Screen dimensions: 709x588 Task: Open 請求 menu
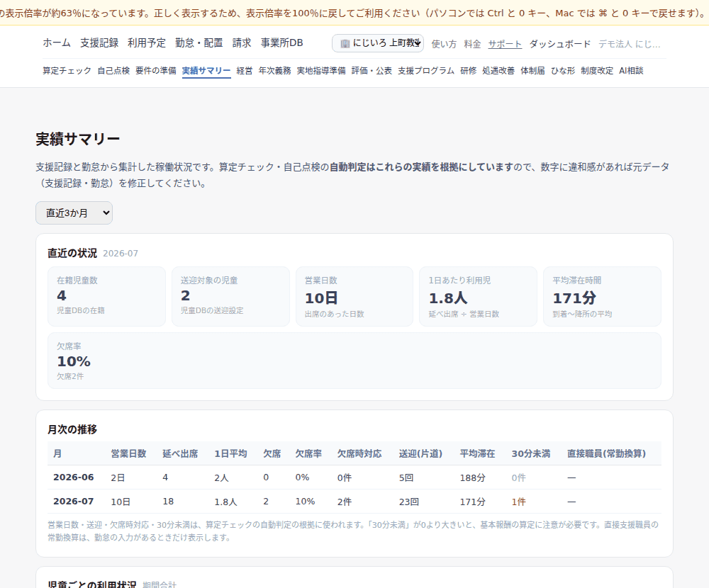click(242, 43)
